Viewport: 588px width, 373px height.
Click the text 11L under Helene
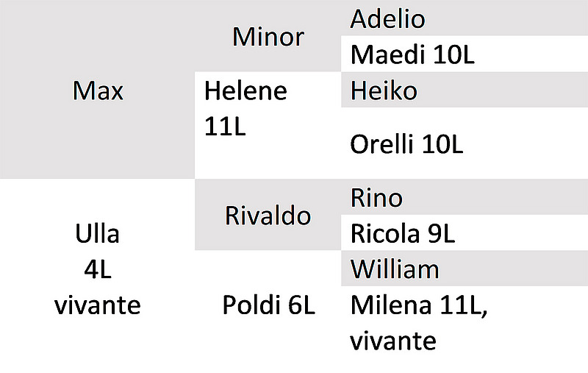click(x=225, y=126)
